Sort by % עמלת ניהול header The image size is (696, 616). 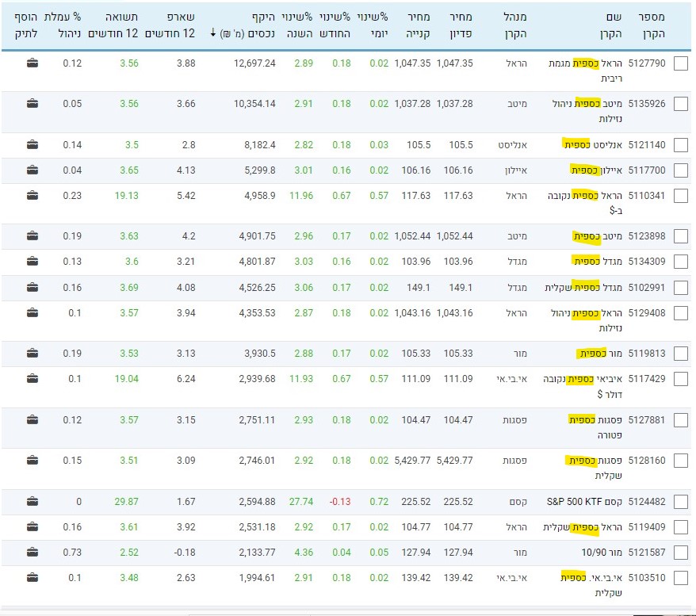tap(63, 25)
